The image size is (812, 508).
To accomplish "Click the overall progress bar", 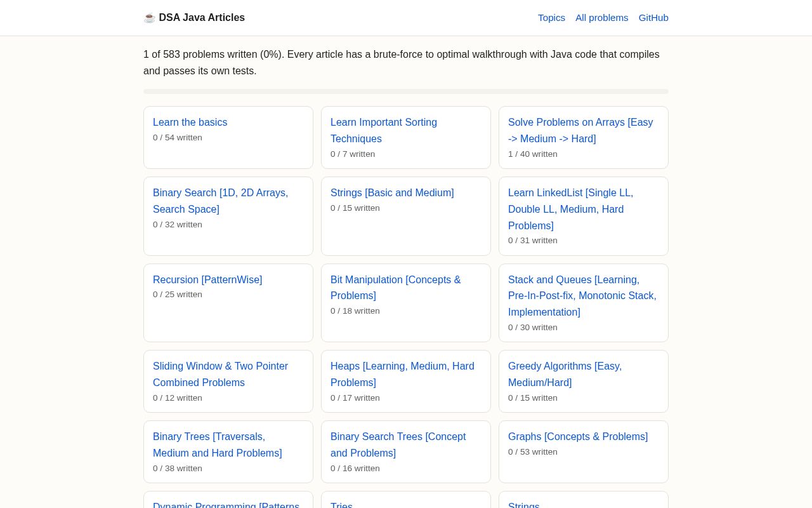I will (x=406, y=91).
